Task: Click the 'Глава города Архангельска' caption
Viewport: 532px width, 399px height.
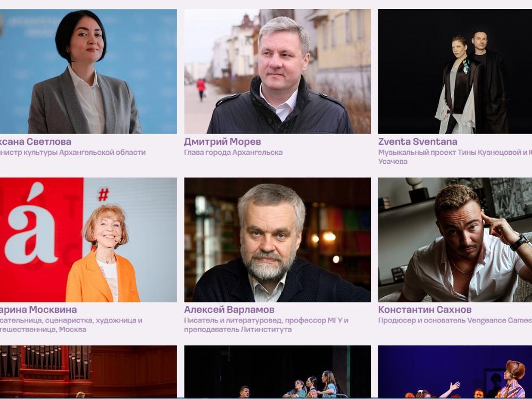Action: click(x=234, y=152)
